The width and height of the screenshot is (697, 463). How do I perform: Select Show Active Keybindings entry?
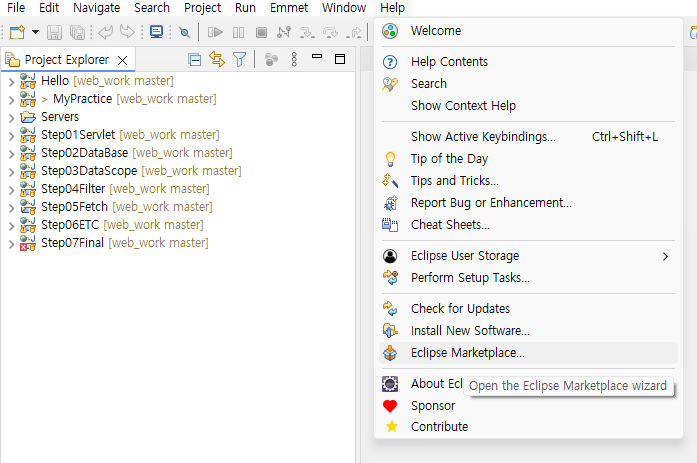tap(528, 137)
